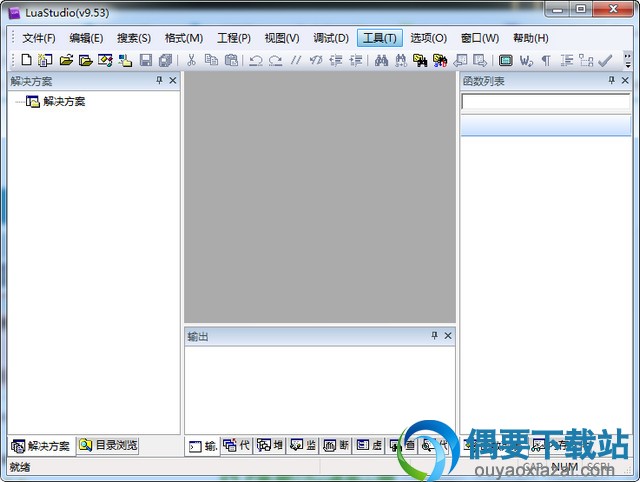The height and width of the screenshot is (482, 640).
Task: Click the LuaStudio application icon in title bar
Action: [15, 13]
